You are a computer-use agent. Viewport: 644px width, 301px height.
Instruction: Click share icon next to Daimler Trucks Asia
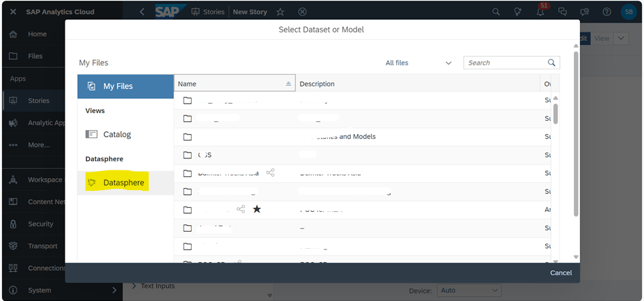(x=270, y=173)
